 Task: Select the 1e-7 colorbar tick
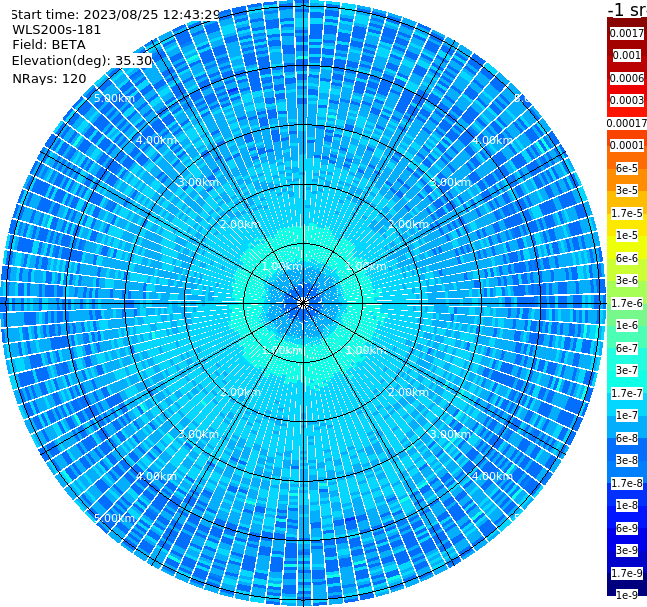click(x=627, y=415)
